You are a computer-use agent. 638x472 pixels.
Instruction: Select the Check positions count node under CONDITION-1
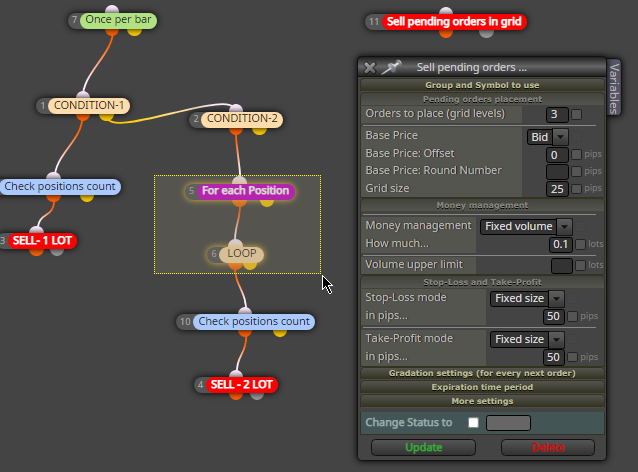coord(60,186)
